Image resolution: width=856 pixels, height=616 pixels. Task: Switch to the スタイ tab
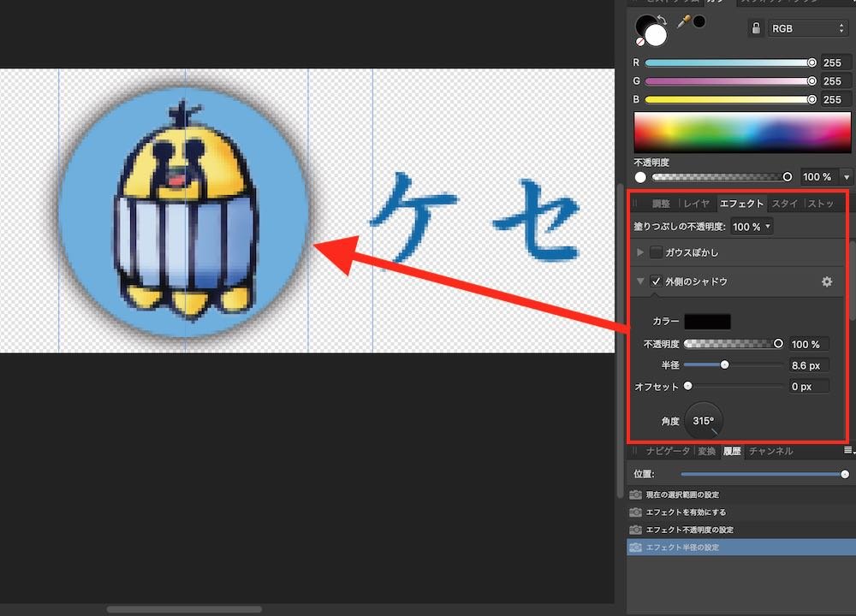pos(784,204)
